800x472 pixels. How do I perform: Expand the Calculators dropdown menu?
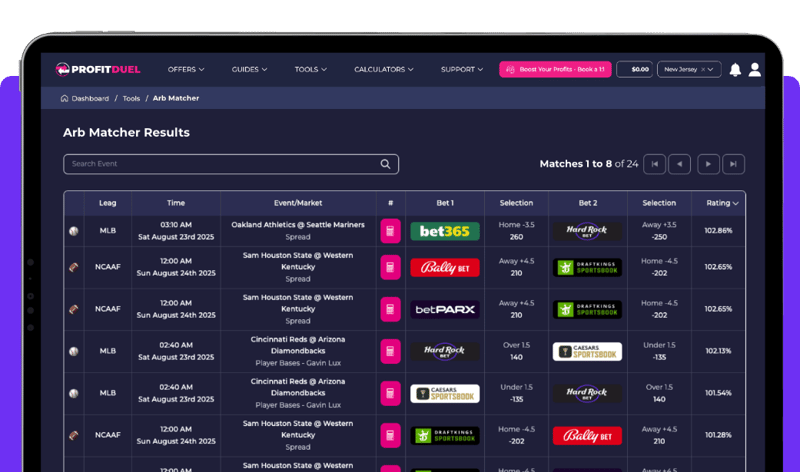pos(383,70)
